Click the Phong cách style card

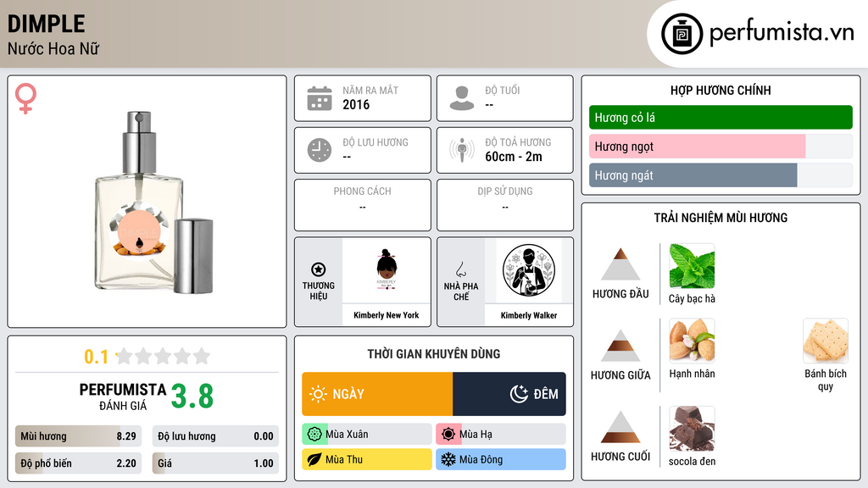pos(363,205)
